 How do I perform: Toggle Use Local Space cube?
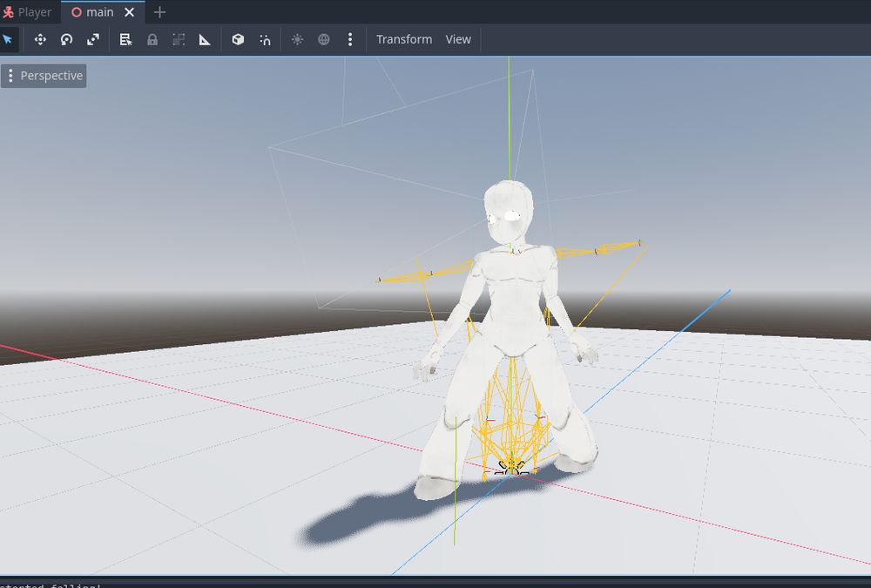(238, 39)
